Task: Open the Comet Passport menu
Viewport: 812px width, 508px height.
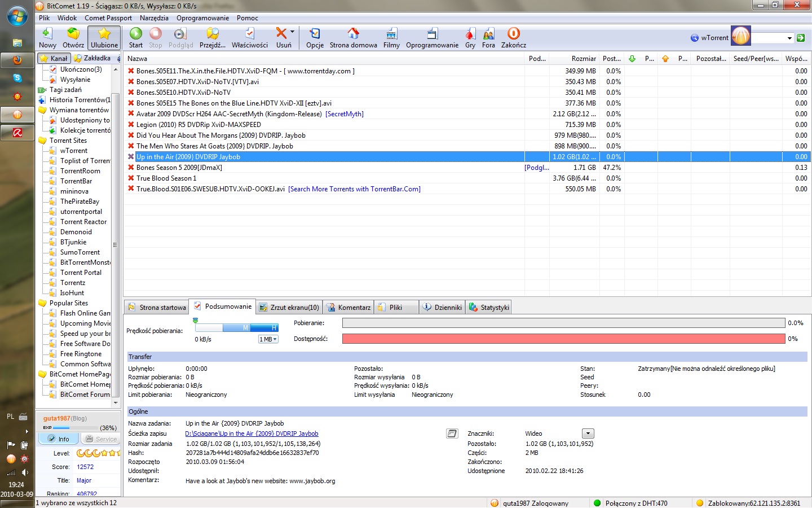Action: 108,18
